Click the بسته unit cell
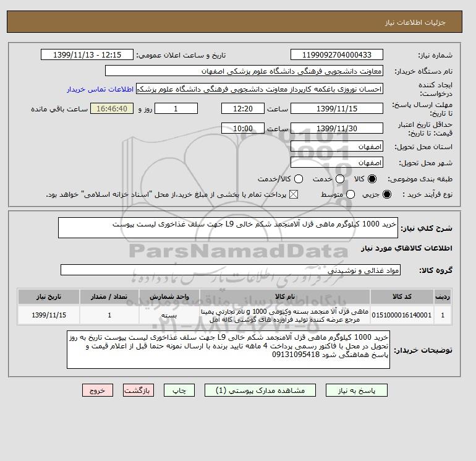 pyautogui.click(x=169, y=315)
